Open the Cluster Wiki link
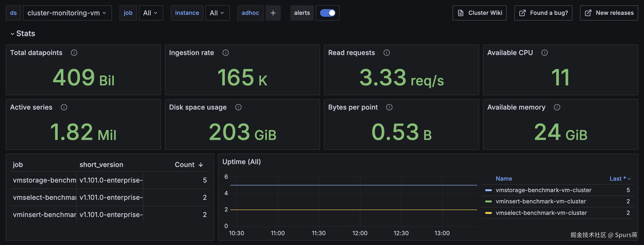 click(479, 13)
